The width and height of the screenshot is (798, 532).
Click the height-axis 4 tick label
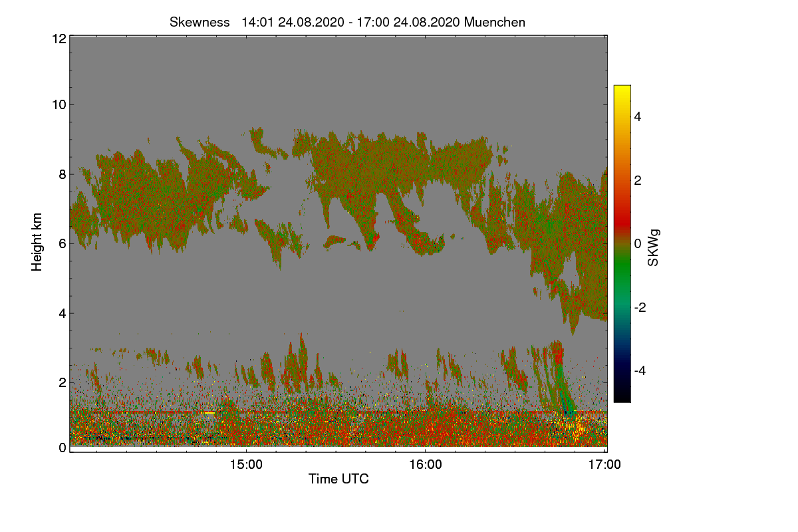coord(62,313)
